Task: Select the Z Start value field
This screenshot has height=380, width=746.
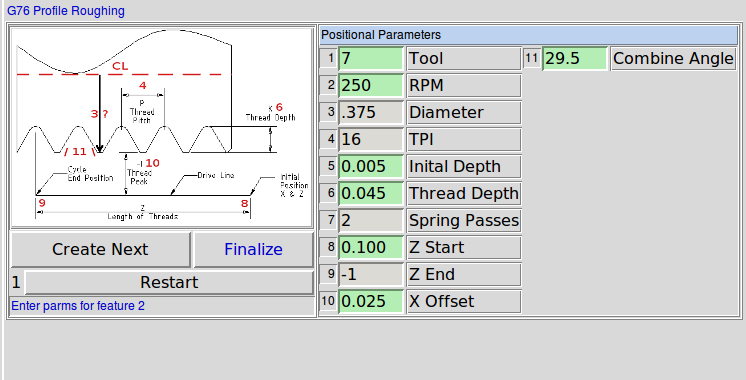Action: 371,247
